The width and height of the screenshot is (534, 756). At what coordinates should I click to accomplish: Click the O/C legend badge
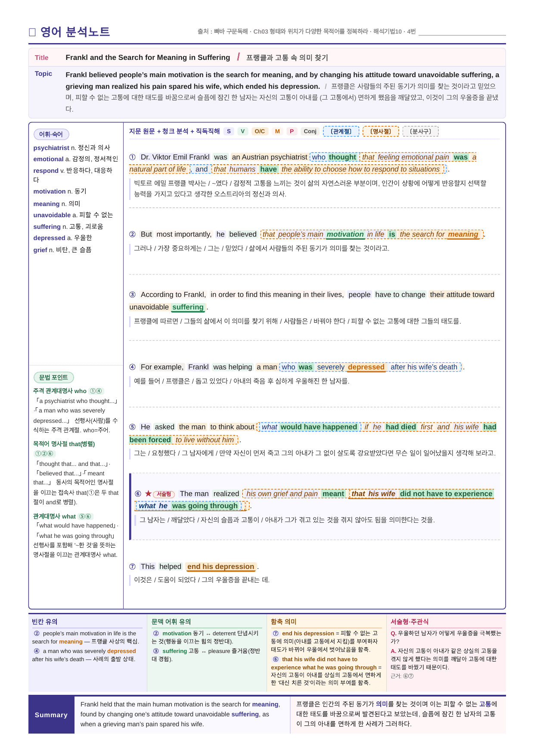260,131
